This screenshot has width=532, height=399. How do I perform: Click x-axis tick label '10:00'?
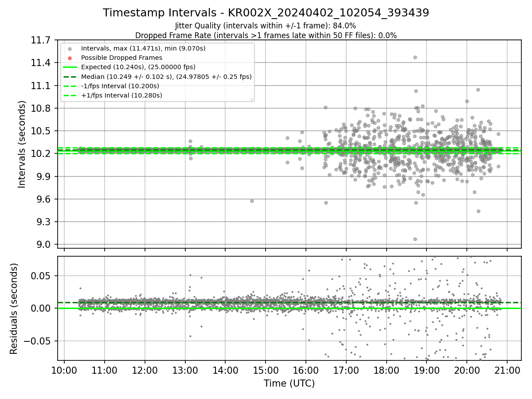click(x=64, y=370)
